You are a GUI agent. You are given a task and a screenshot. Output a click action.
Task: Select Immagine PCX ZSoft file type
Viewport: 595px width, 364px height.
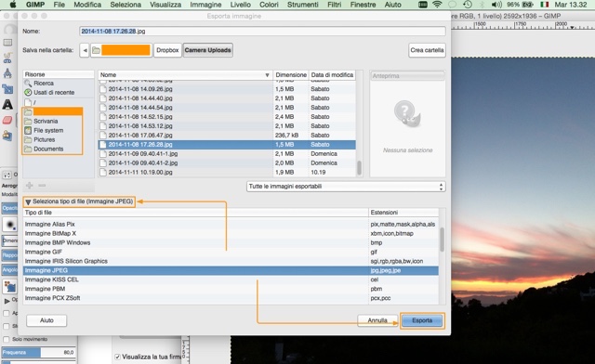click(x=231, y=298)
